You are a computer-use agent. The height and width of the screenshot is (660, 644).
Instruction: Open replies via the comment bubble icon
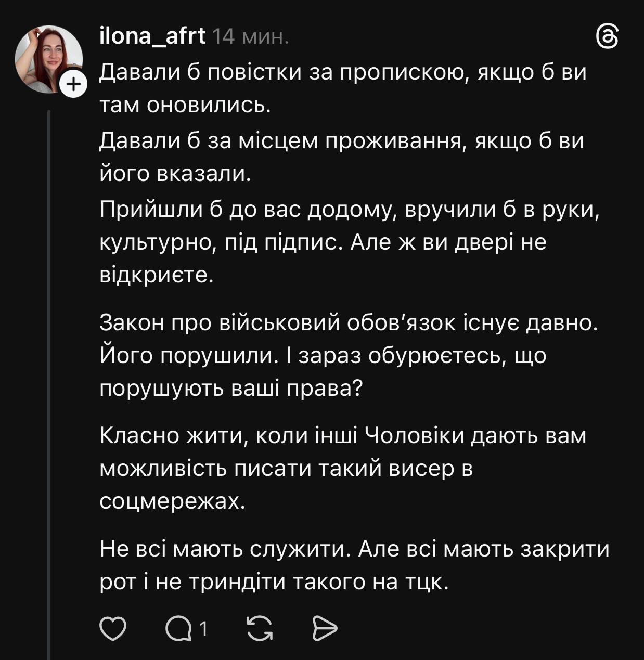(x=178, y=629)
